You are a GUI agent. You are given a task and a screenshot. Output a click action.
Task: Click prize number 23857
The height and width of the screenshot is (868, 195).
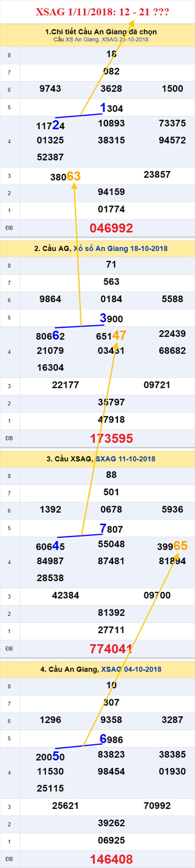coord(157,175)
